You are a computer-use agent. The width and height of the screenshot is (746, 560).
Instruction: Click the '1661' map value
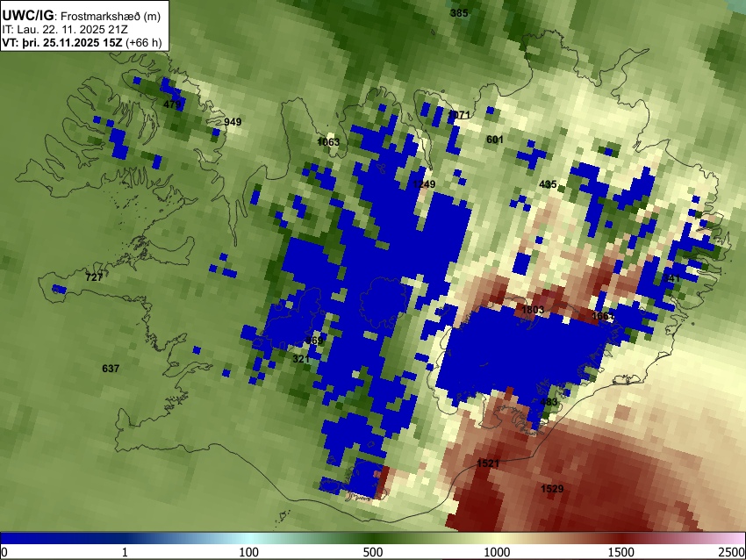603,316
